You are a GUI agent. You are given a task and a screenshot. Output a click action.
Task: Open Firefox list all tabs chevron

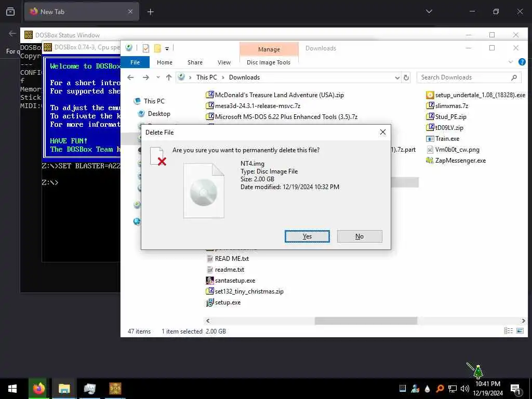[429, 11]
